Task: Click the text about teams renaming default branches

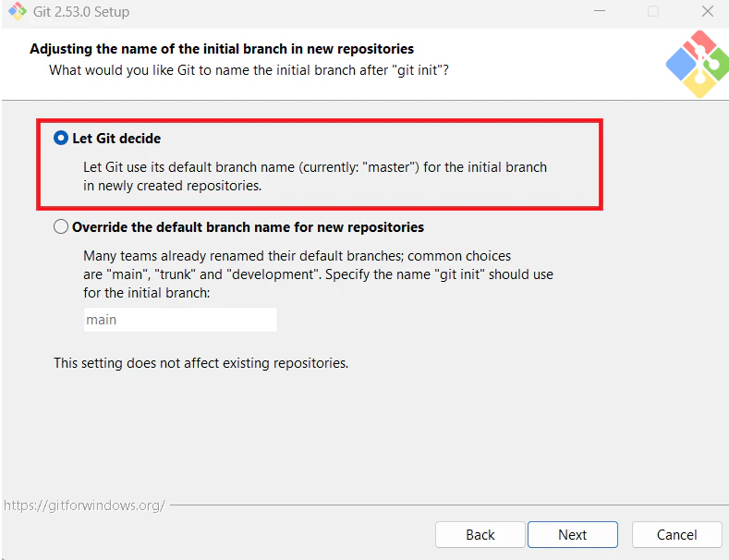Action: (x=318, y=274)
